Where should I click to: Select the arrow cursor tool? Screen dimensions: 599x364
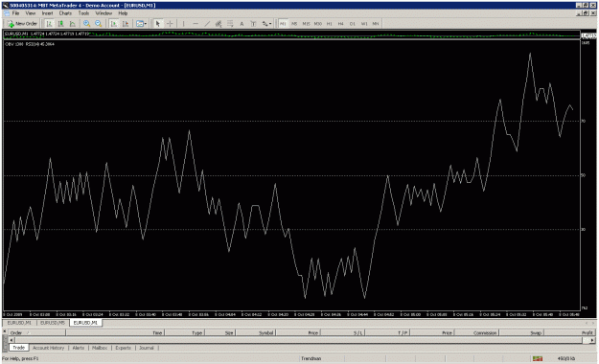pyautogui.click(x=158, y=24)
